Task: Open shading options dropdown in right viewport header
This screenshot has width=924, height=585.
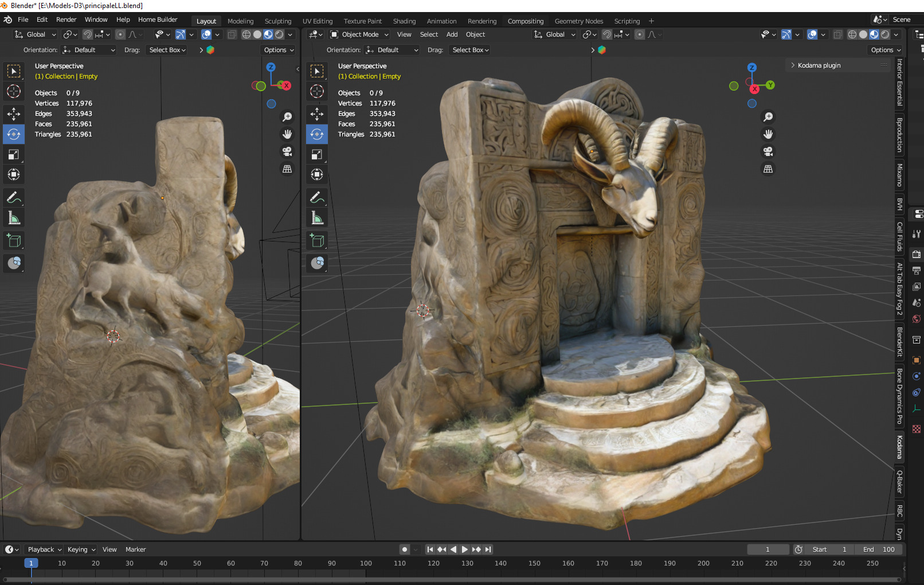Action: [x=897, y=34]
